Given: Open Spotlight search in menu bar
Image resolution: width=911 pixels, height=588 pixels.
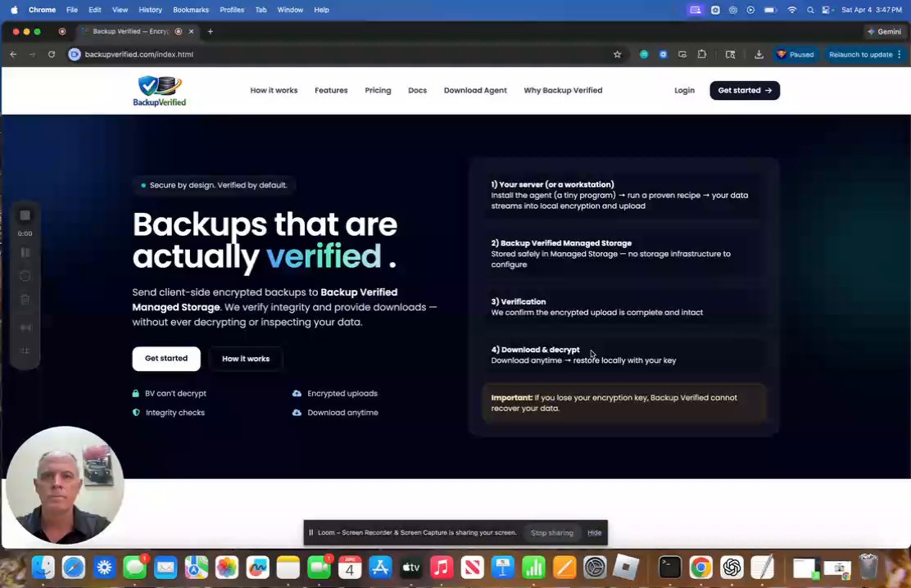Looking at the screenshot, I should 810,10.
